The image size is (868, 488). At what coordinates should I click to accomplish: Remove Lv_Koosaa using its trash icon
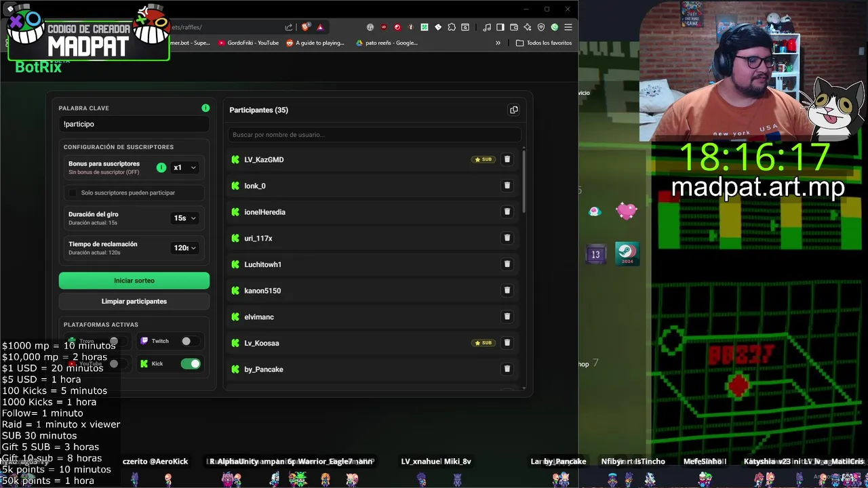(x=507, y=343)
